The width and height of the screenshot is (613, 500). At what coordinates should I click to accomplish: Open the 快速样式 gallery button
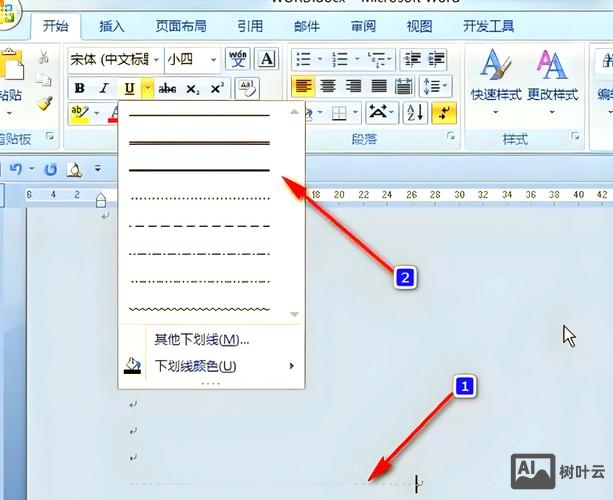(x=496, y=83)
